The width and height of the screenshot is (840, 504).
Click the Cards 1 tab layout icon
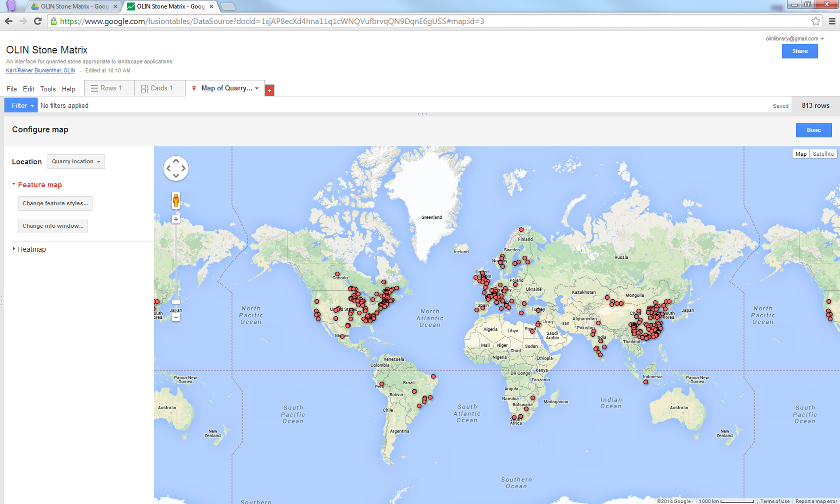point(144,88)
